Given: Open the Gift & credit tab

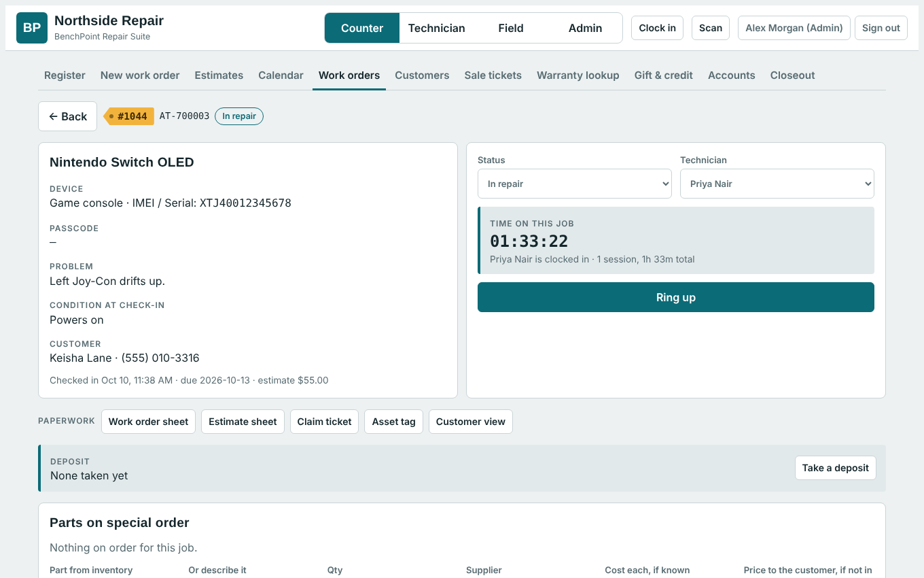Looking at the screenshot, I should tap(664, 75).
